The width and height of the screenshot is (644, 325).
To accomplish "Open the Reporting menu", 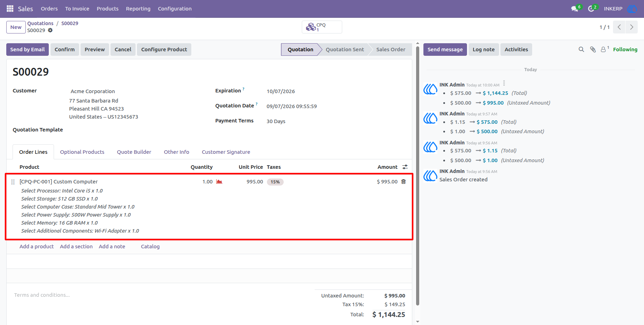I will coord(138,9).
